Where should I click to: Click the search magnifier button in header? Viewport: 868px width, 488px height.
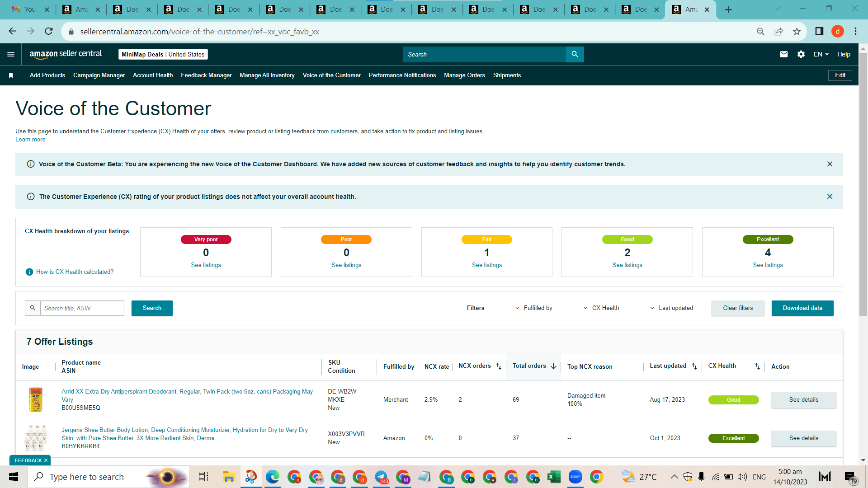click(x=575, y=54)
